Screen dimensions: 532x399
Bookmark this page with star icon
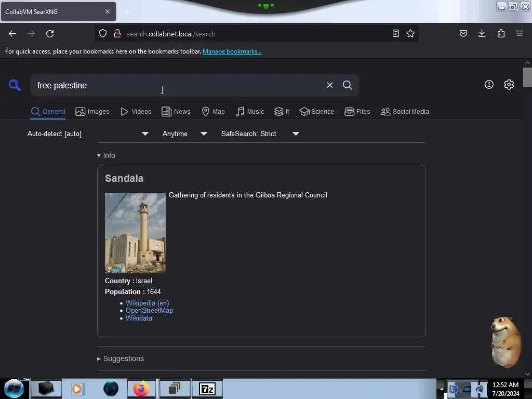pos(410,33)
